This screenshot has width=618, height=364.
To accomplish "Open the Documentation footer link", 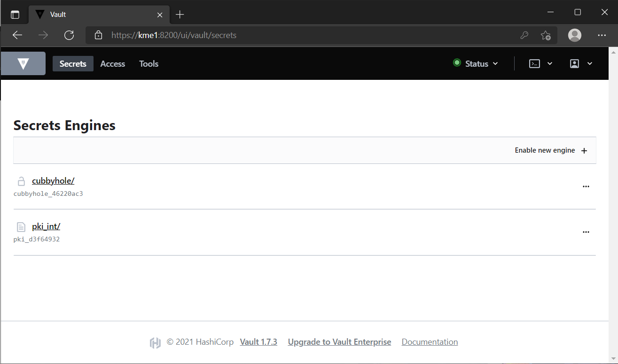I will click(430, 342).
